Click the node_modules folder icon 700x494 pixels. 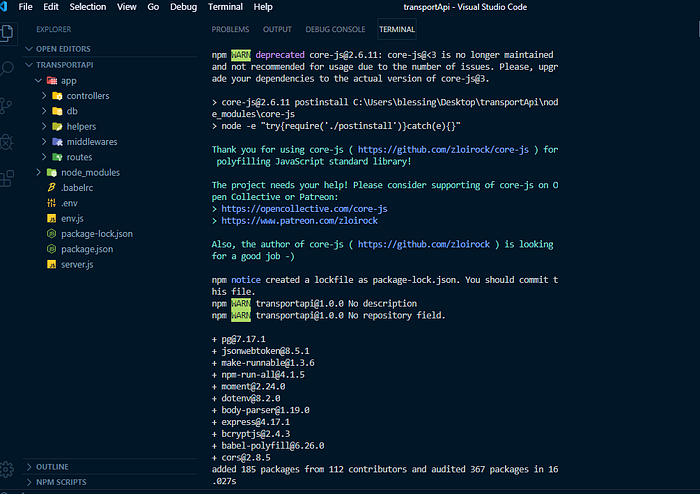[x=52, y=172]
